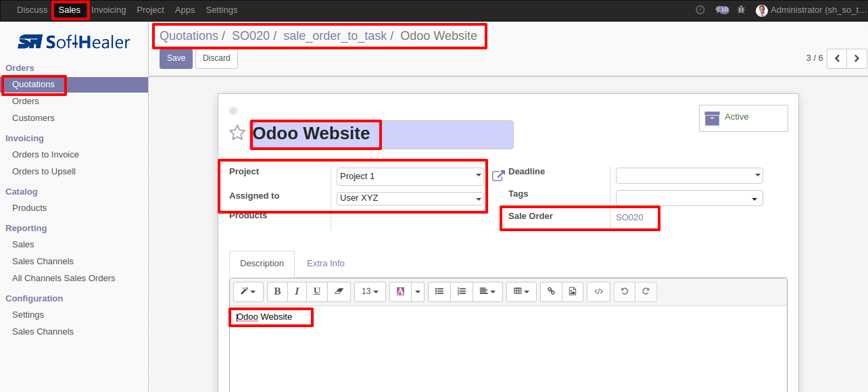
Task: Open Products under Catalog
Action: 30,208
